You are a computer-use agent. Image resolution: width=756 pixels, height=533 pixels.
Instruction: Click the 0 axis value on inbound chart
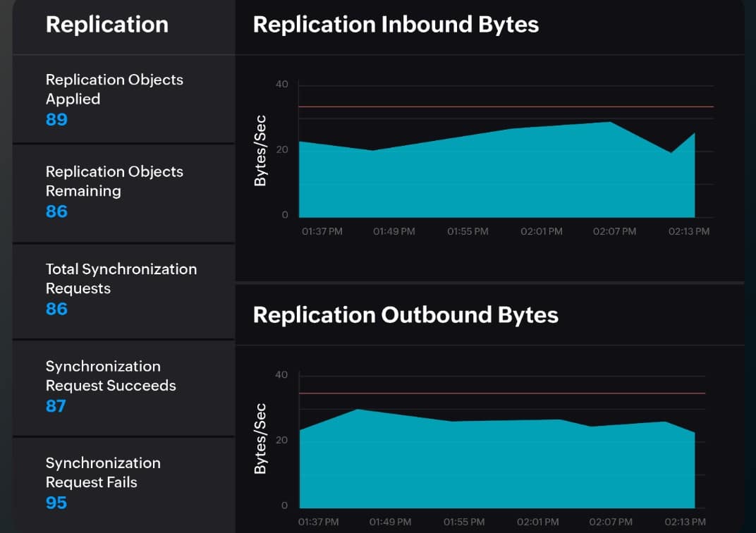284,214
